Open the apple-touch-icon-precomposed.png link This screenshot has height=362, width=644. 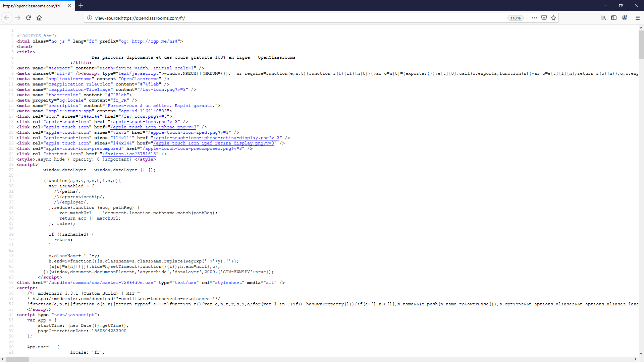(x=192, y=148)
